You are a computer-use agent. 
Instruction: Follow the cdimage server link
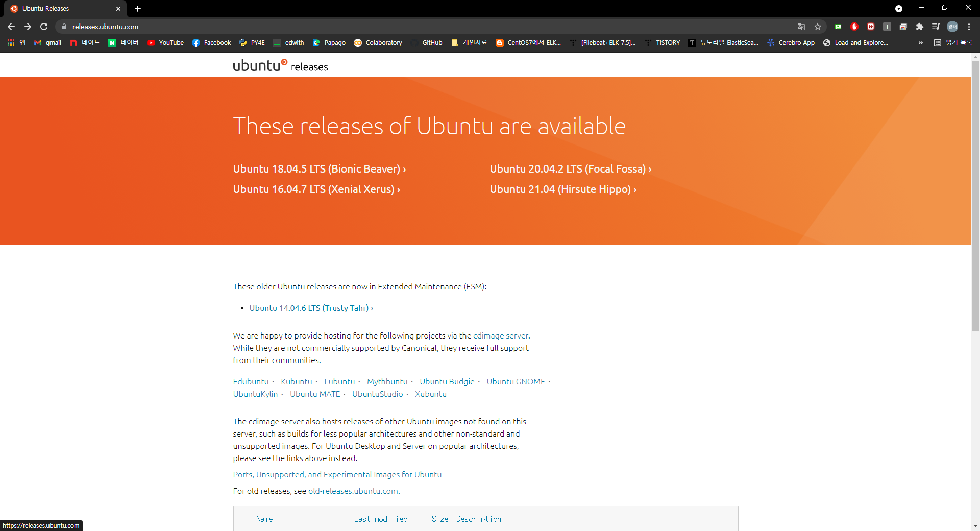501,336
